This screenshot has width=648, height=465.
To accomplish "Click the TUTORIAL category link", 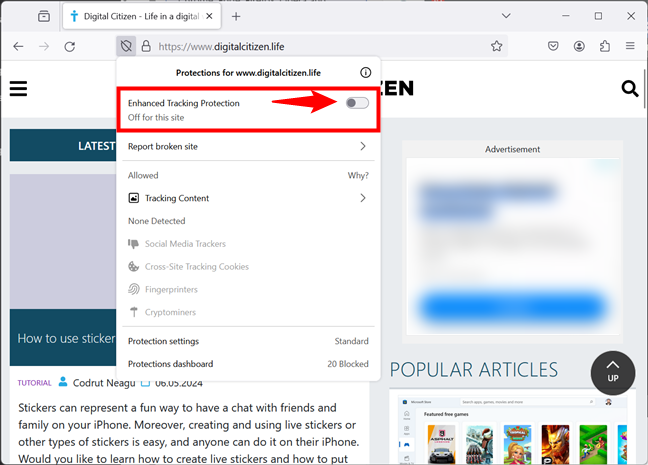I will (34, 383).
